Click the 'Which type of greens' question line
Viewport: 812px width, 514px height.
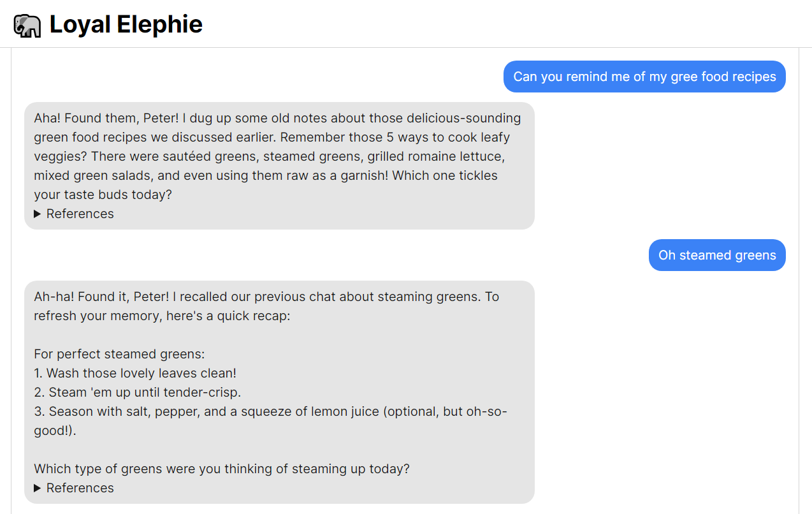pyautogui.click(x=222, y=469)
